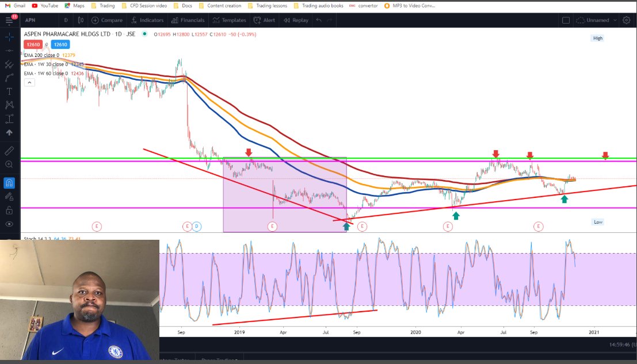Click the Compare button

(x=107, y=20)
